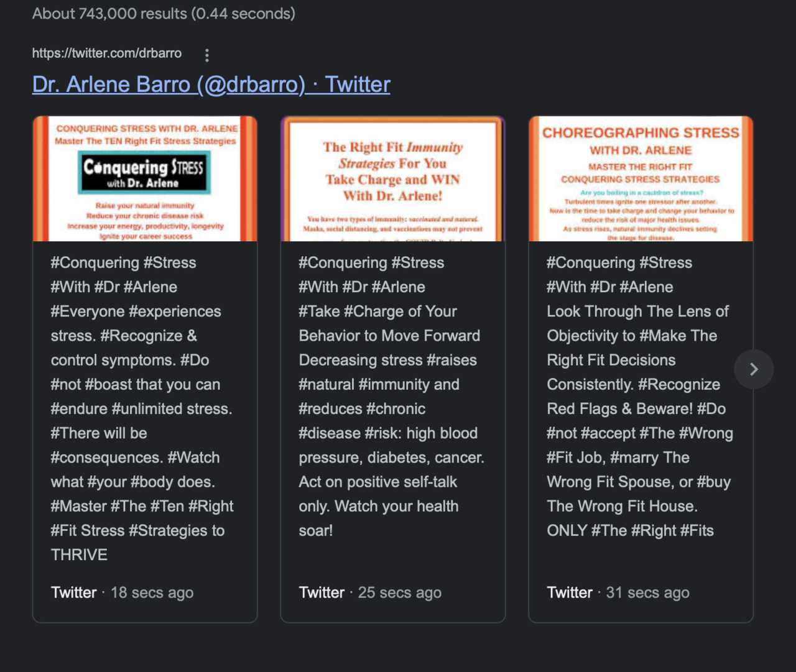Open Dr. Arlene Barro Twitter result link
The image size is (796, 672).
pos(211,85)
